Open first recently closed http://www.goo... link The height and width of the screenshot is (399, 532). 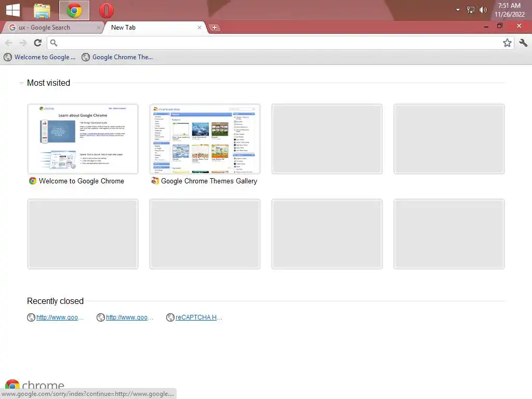click(x=56, y=317)
